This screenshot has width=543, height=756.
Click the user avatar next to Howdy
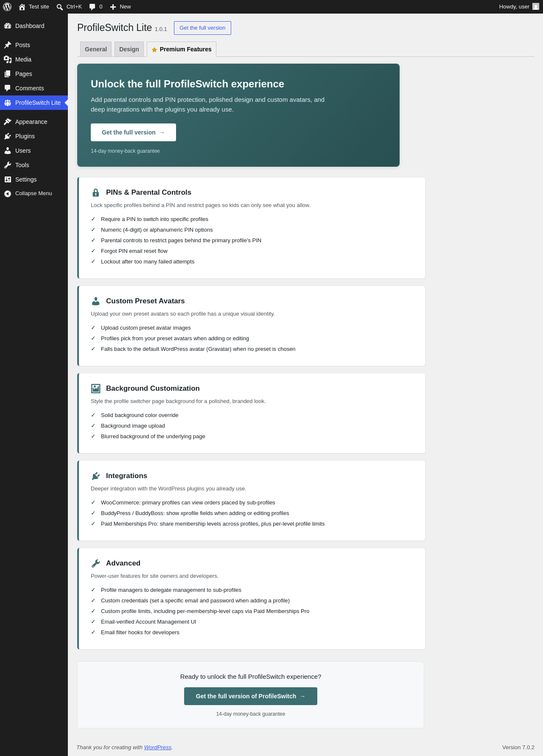536,7
